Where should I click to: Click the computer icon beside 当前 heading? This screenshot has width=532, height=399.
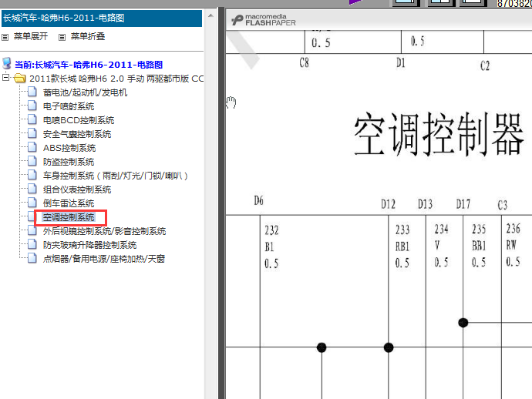[6, 63]
